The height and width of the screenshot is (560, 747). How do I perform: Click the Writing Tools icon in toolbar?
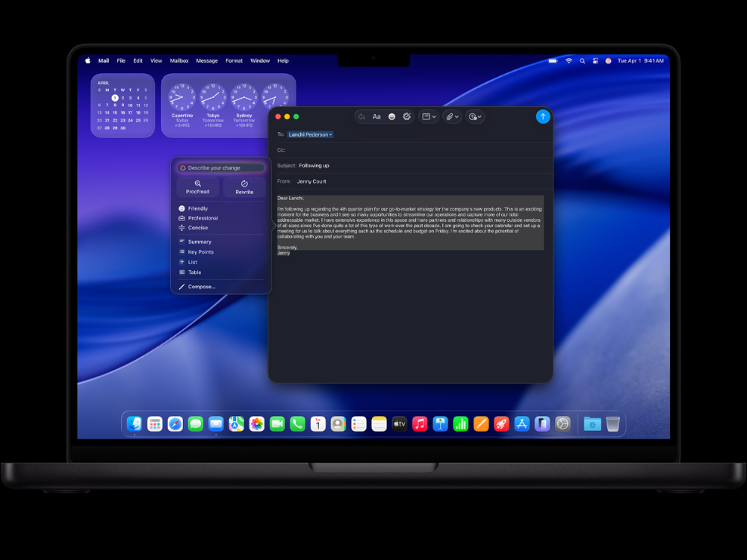click(x=407, y=116)
